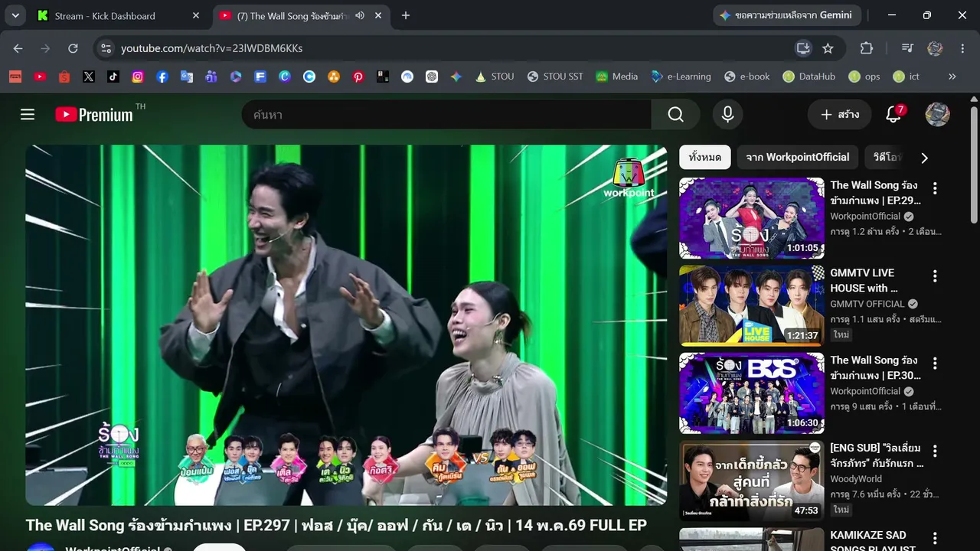The width and height of the screenshot is (980, 551).
Task: Select the ทั้งหมด filter chip
Action: click(704, 157)
